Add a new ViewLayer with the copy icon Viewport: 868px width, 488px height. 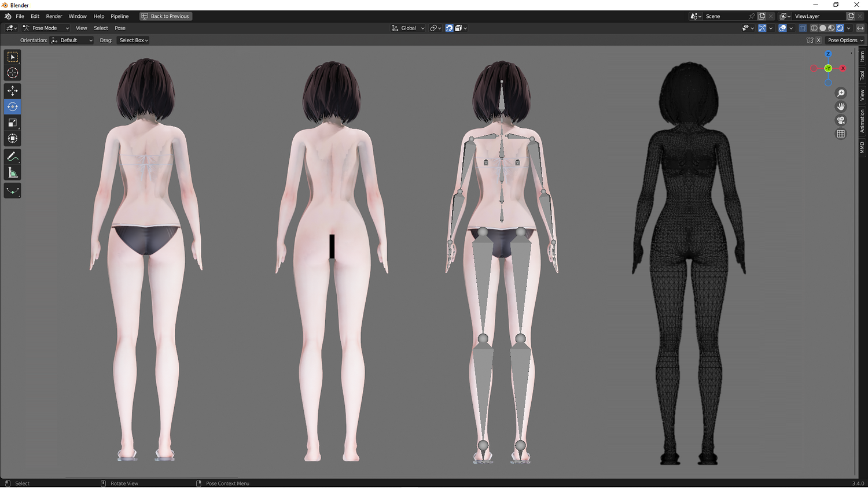coord(851,16)
